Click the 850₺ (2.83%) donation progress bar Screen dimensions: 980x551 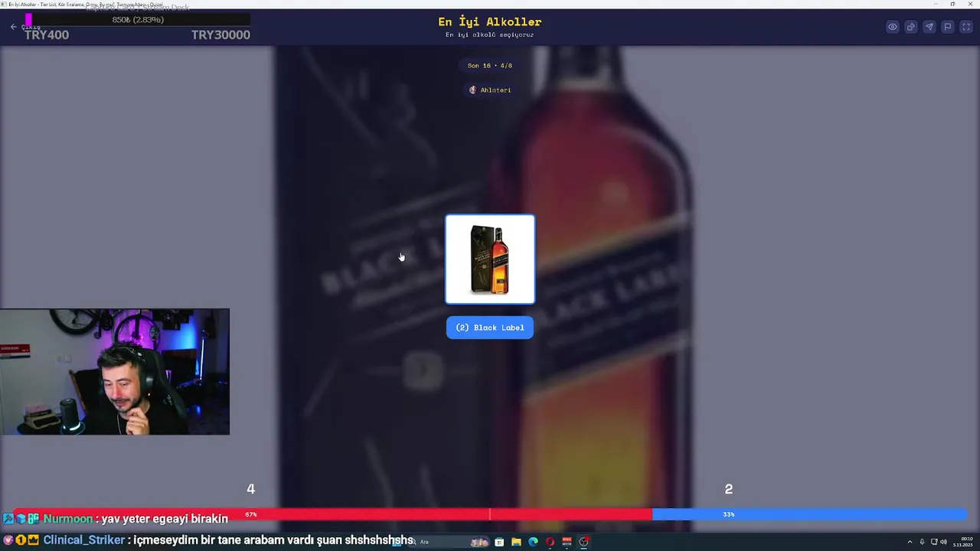pyautogui.click(x=138, y=20)
